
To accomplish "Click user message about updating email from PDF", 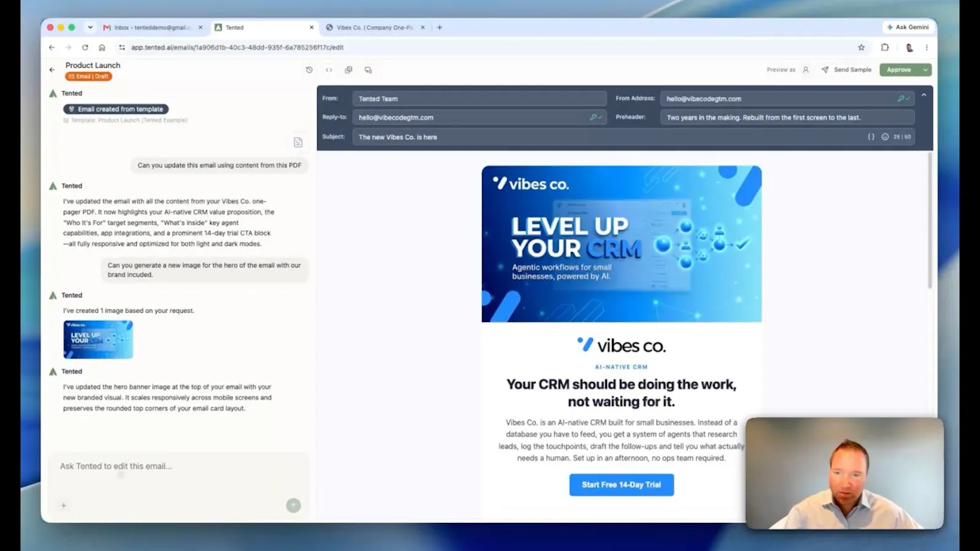I will [x=219, y=165].
